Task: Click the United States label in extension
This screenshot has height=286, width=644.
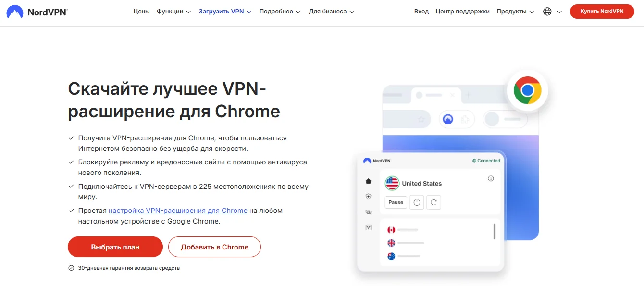Action: click(422, 183)
